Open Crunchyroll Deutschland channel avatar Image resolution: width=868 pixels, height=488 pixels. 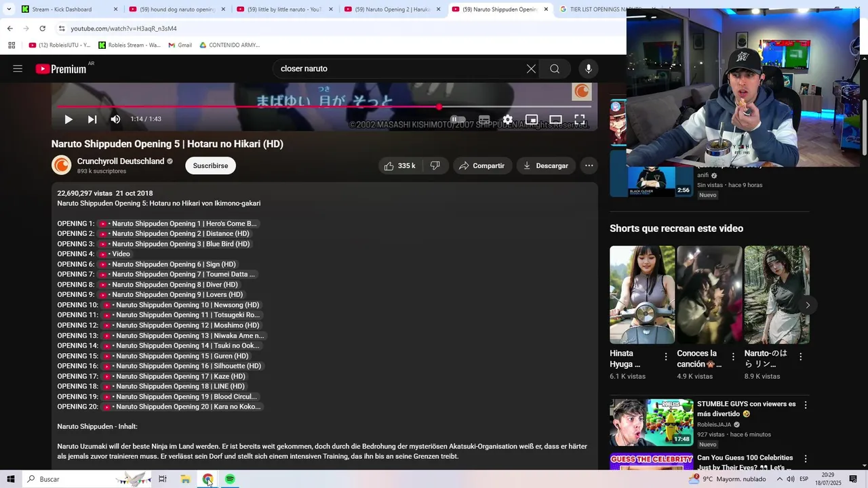[61, 165]
